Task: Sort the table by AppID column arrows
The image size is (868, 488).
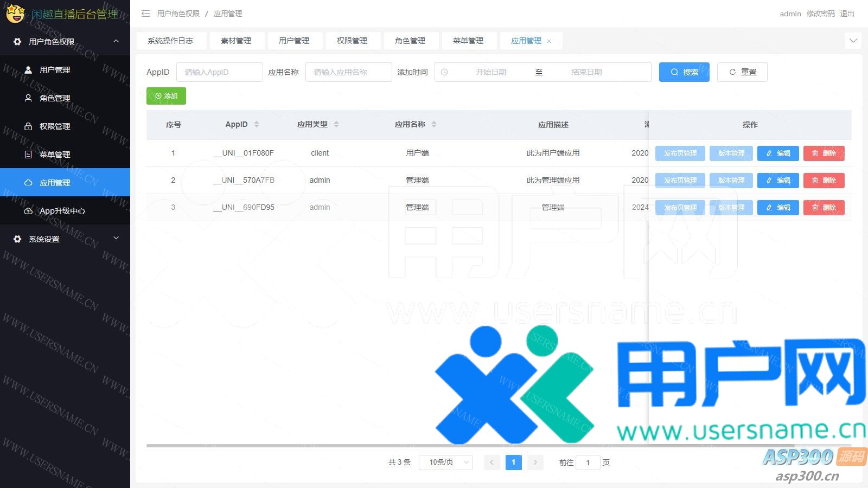Action: click(257, 124)
